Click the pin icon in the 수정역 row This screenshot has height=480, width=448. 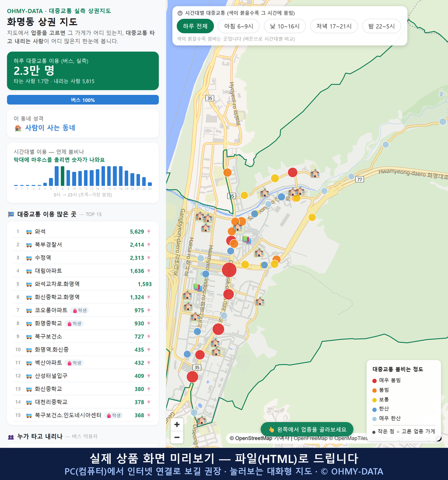[x=149, y=258]
